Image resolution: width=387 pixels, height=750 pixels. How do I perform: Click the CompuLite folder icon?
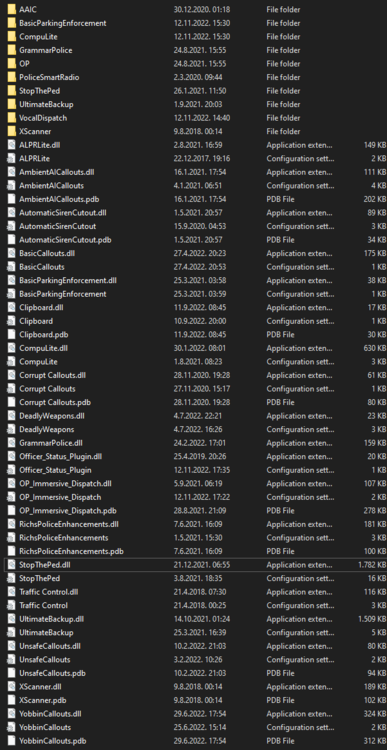[x=11, y=36]
